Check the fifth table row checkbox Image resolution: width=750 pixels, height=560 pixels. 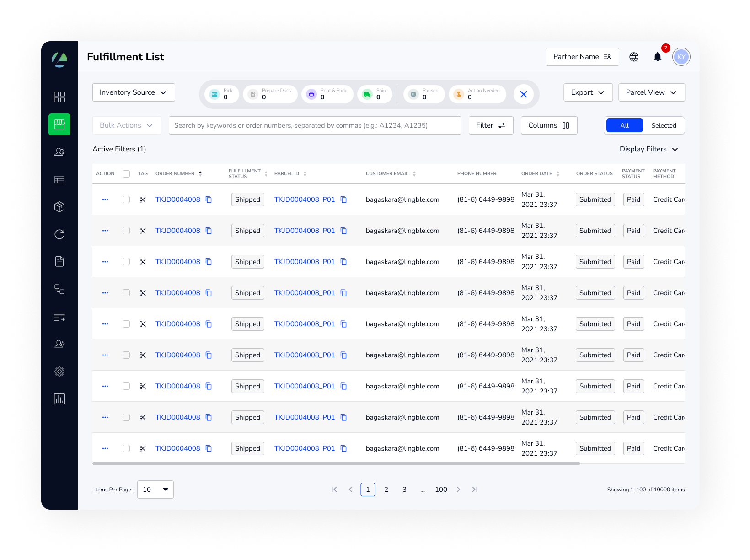126,324
